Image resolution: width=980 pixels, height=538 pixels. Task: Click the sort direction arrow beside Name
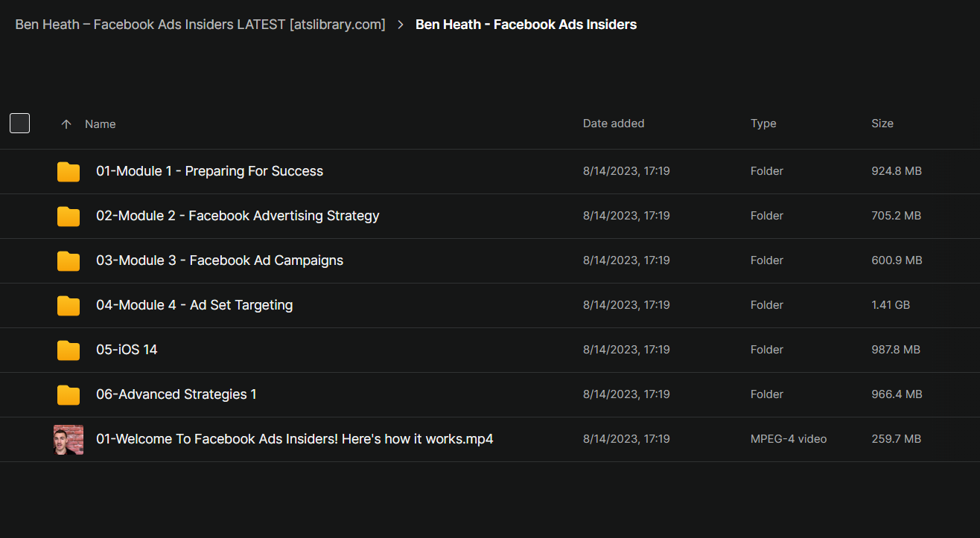click(66, 124)
